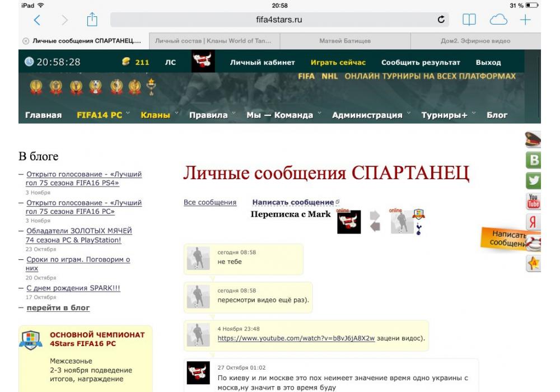Open Safari's share sheet icon
The height and width of the screenshot is (392, 560).
coord(92,20)
